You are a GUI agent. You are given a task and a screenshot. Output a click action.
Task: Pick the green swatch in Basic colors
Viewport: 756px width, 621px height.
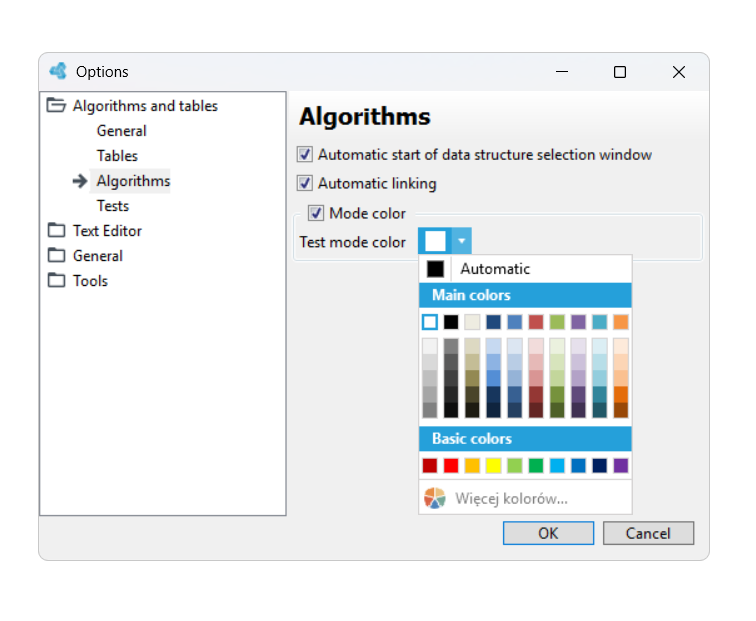(x=536, y=465)
